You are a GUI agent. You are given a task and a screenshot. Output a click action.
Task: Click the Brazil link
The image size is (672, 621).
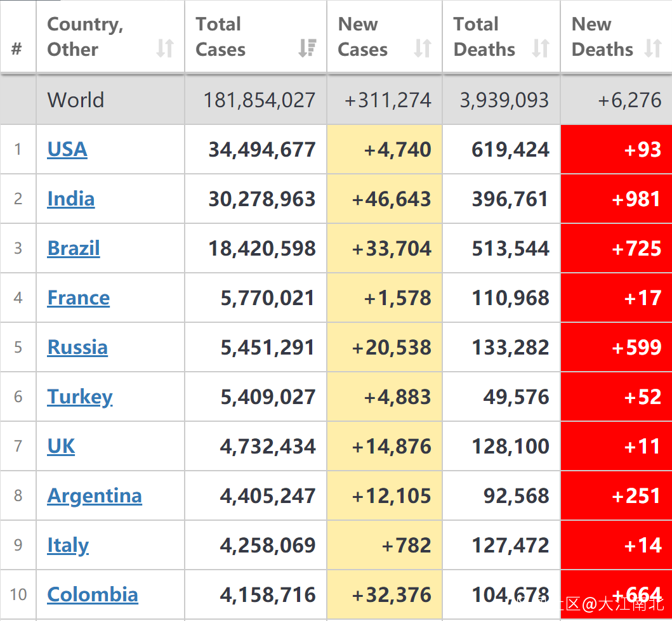tap(74, 248)
